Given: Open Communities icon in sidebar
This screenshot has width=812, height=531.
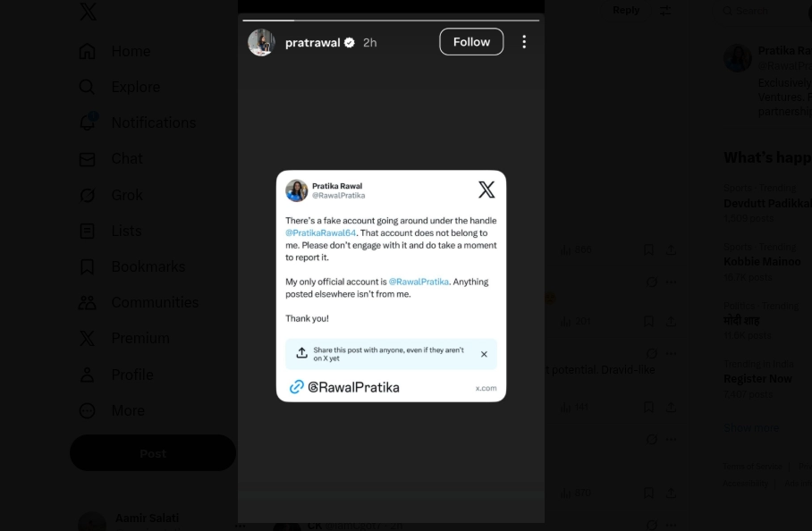Looking at the screenshot, I should point(88,302).
